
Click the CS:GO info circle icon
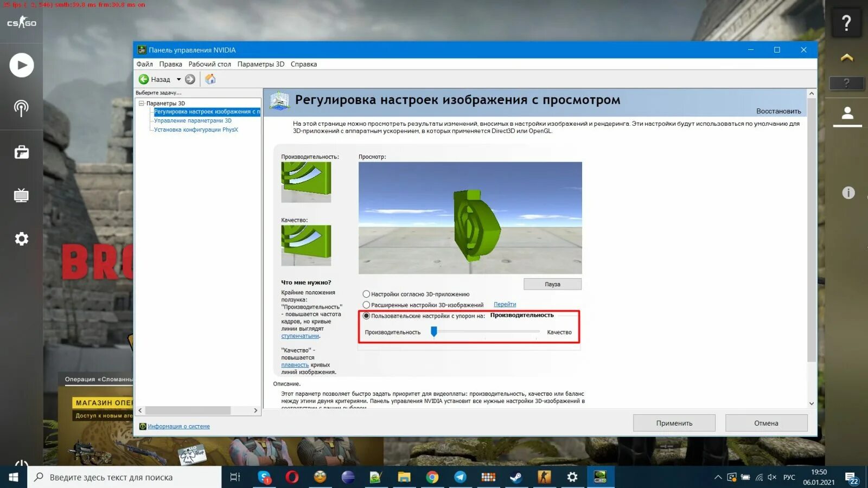(848, 192)
